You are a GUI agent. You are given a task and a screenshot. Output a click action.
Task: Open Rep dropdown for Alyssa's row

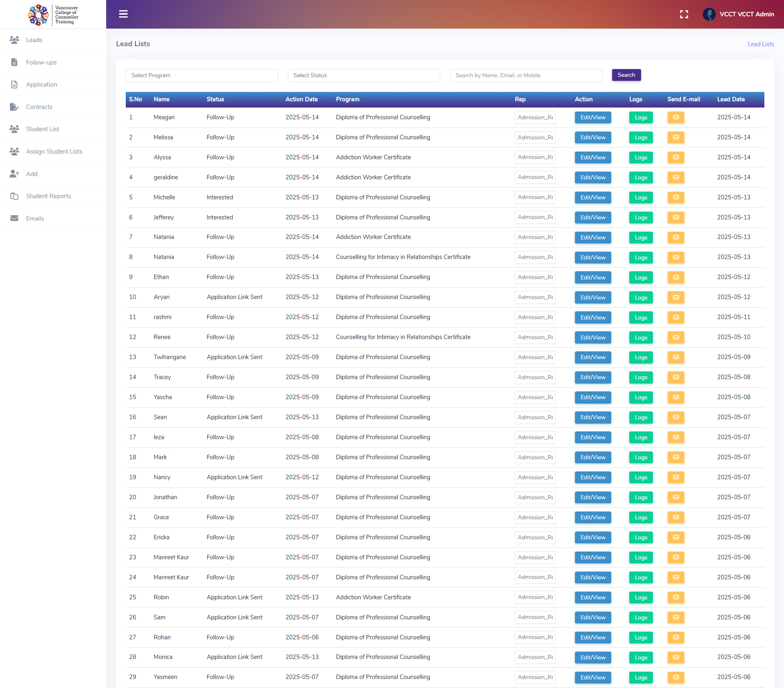coord(535,157)
